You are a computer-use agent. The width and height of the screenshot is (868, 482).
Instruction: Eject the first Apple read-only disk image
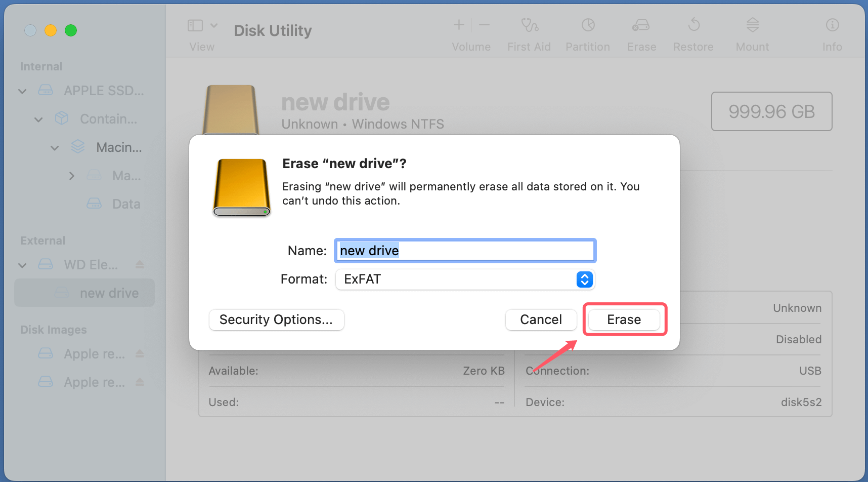139,353
